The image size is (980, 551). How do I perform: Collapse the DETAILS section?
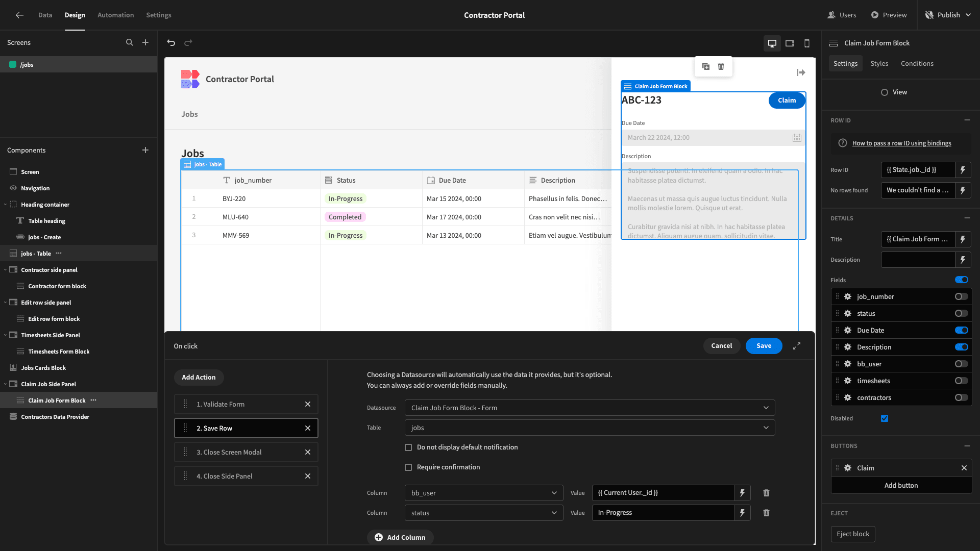point(967,218)
